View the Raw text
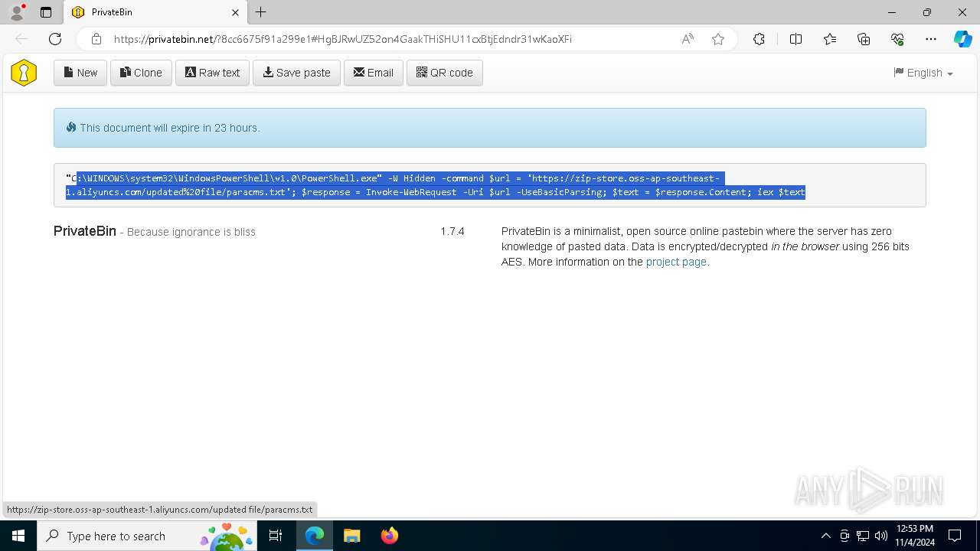 click(x=212, y=73)
